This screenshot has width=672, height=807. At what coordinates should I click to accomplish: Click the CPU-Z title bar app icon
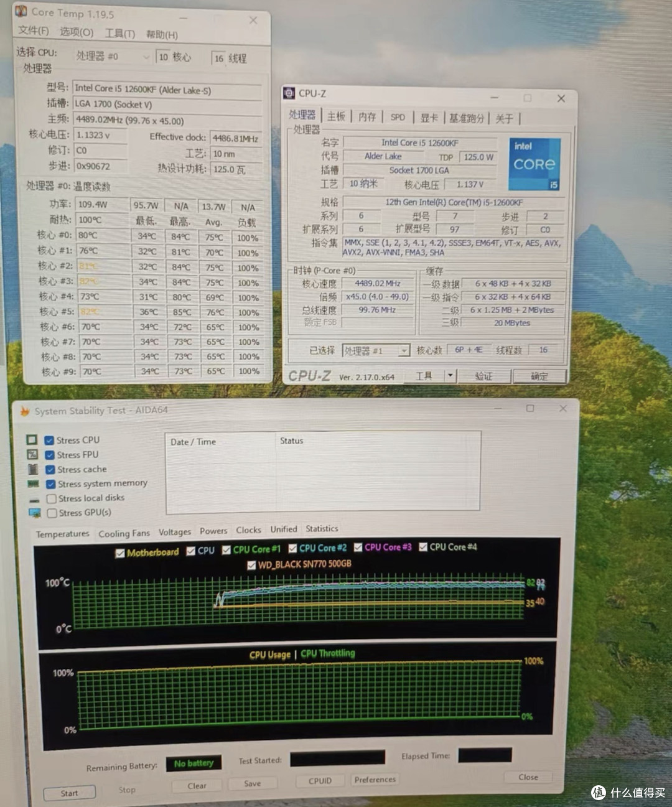pyautogui.click(x=289, y=93)
